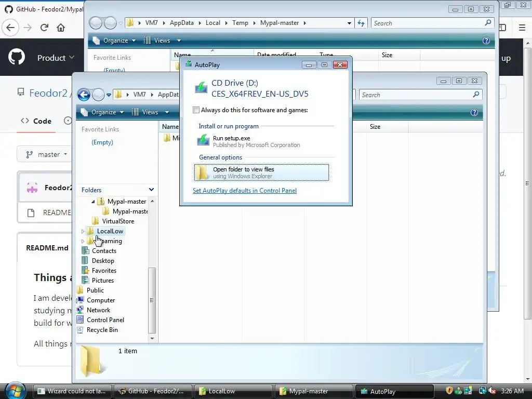
Task: Open Public folder in tree
Action: [x=95, y=290]
